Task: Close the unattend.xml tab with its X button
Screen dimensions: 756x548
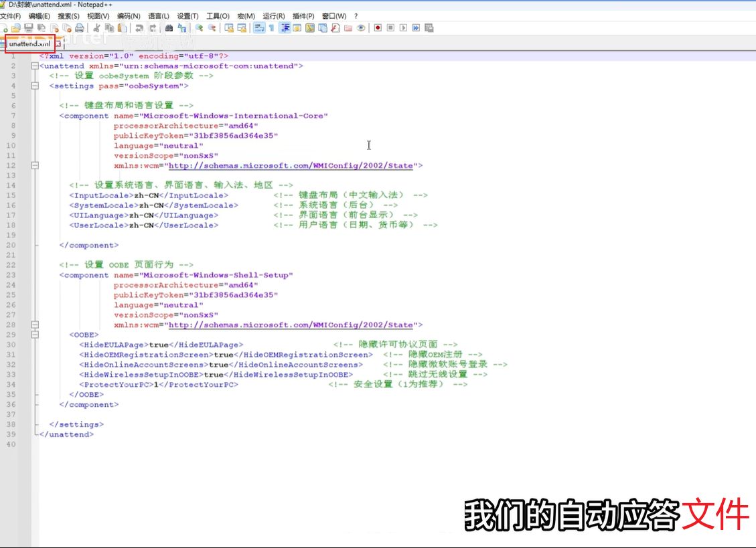Action: (x=58, y=44)
